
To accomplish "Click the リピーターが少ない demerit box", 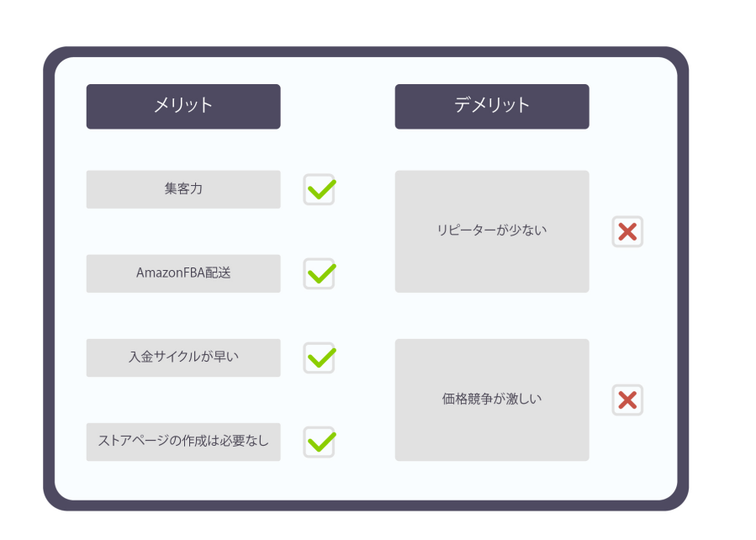I will pyautogui.click(x=492, y=231).
